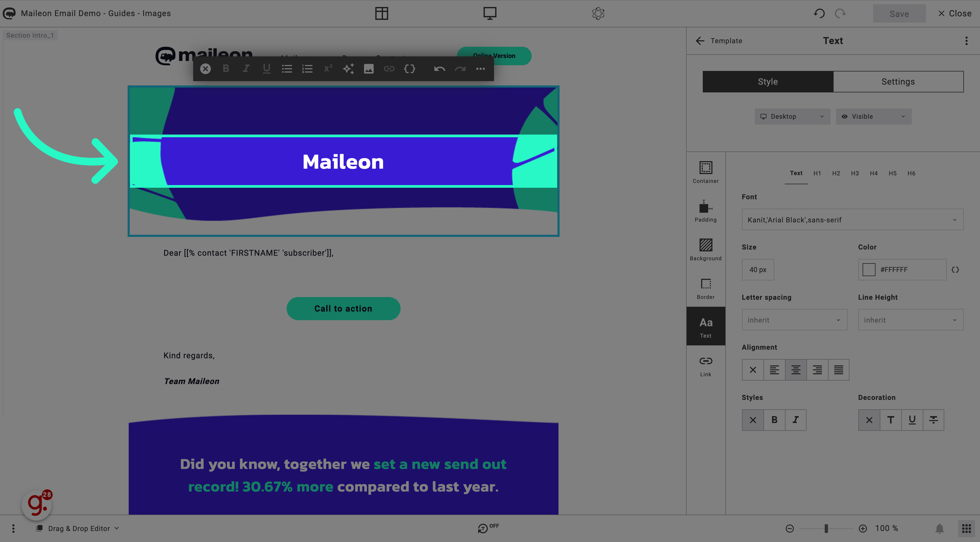Image resolution: width=980 pixels, height=542 pixels.
Task: Select the Container tool in sidebar
Action: (x=706, y=172)
